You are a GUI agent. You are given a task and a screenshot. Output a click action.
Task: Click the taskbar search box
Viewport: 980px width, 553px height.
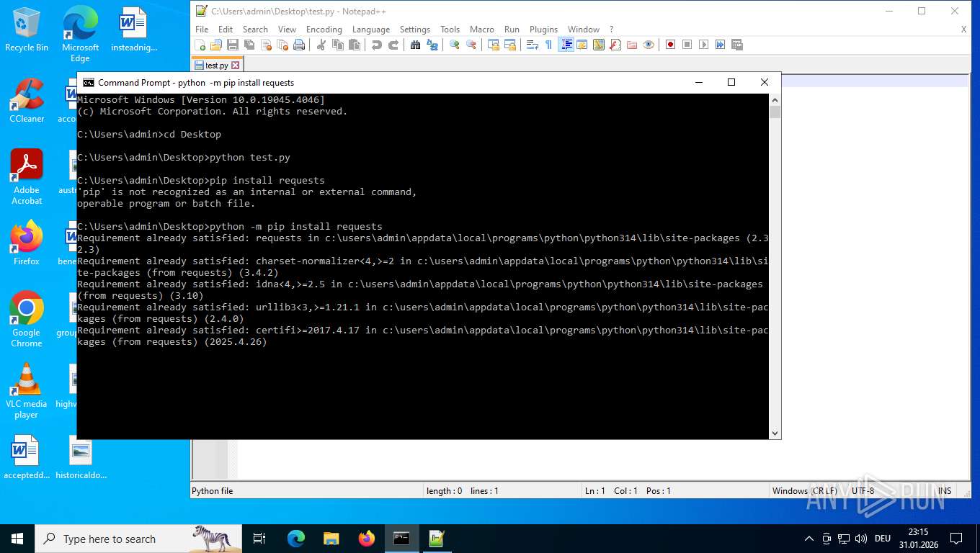(x=138, y=539)
